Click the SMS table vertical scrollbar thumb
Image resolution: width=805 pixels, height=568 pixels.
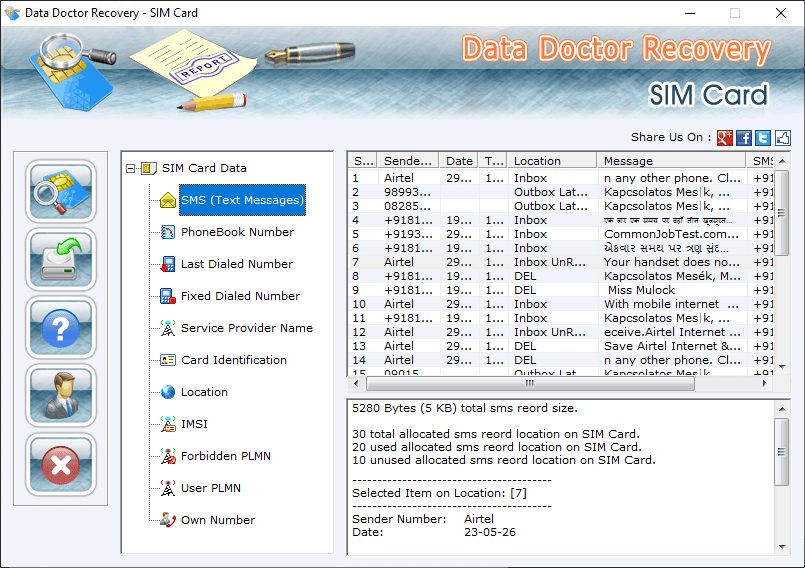click(x=782, y=213)
